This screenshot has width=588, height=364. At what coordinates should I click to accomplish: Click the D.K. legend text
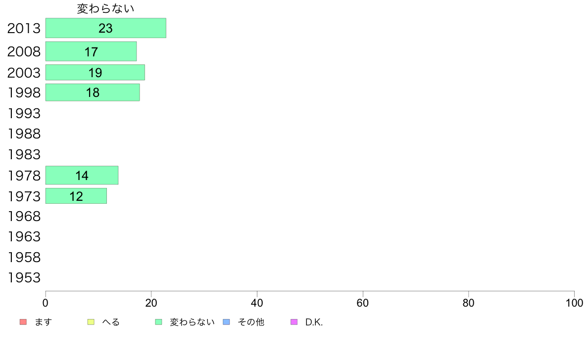click(x=314, y=322)
